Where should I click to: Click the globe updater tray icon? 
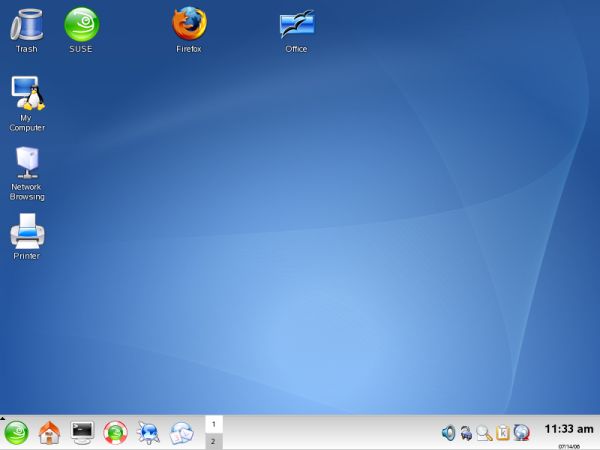(522, 433)
